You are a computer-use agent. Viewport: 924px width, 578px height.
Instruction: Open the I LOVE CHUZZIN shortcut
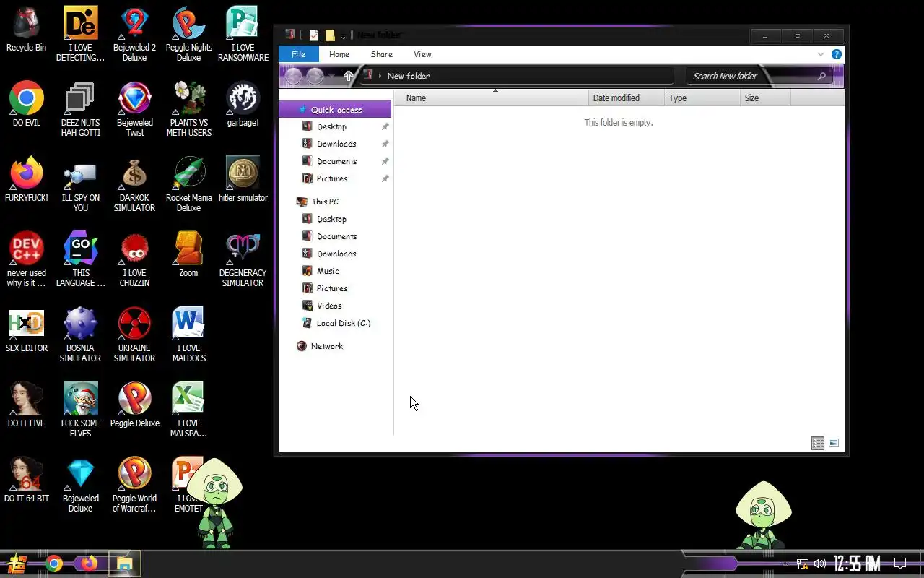pyautogui.click(x=134, y=259)
